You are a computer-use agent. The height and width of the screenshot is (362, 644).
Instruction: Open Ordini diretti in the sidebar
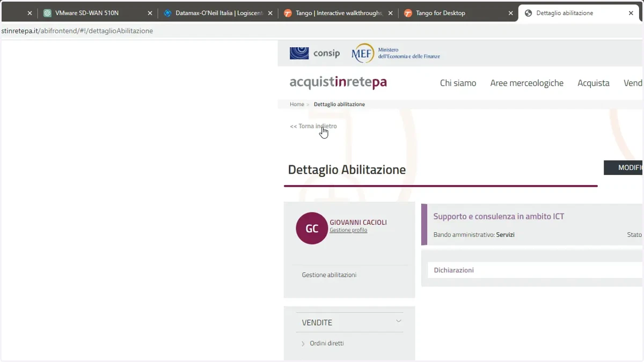pos(327,343)
